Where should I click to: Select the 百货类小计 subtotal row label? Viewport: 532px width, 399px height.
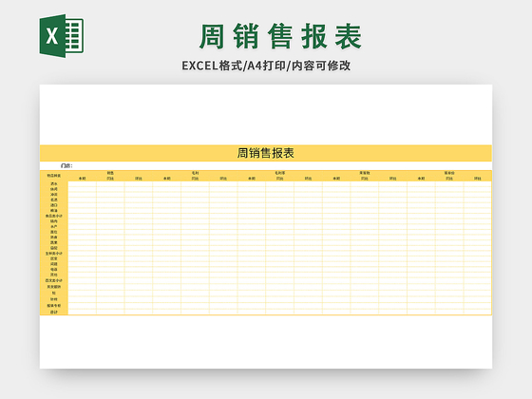pos(54,280)
